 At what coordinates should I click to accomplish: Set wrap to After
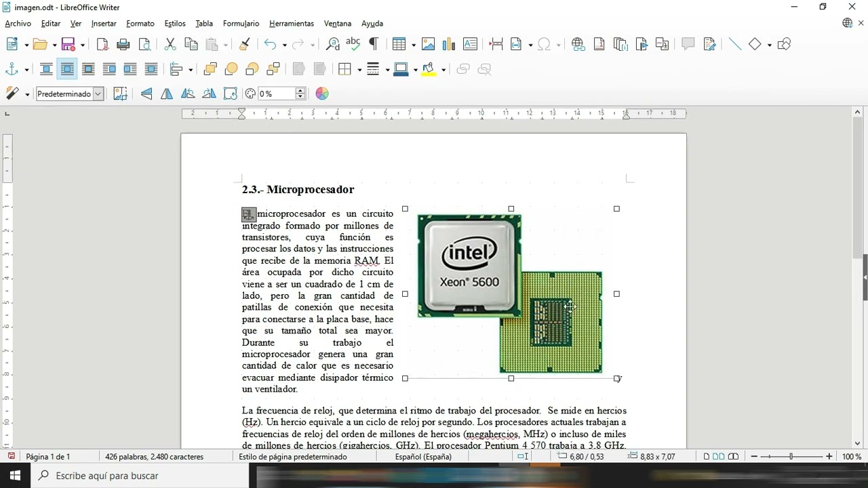[130, 69]
